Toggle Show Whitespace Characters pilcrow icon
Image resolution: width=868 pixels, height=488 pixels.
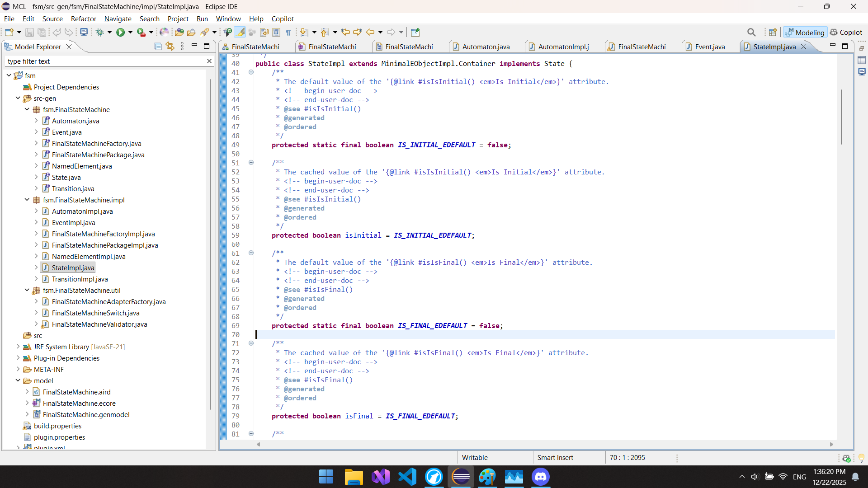pos(288,32)
